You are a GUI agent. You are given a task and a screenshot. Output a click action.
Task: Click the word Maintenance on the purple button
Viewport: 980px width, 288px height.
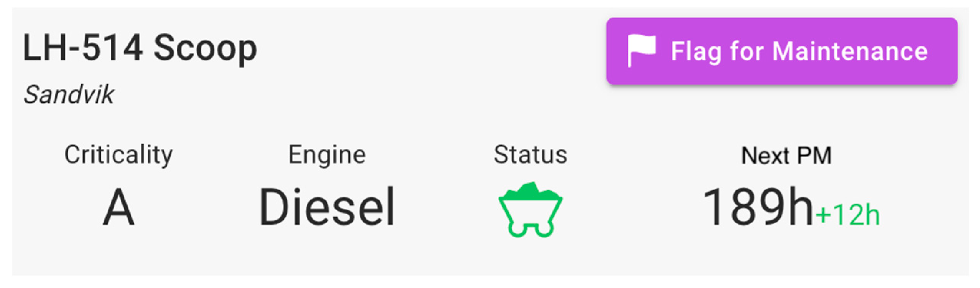tap(849, 51)
